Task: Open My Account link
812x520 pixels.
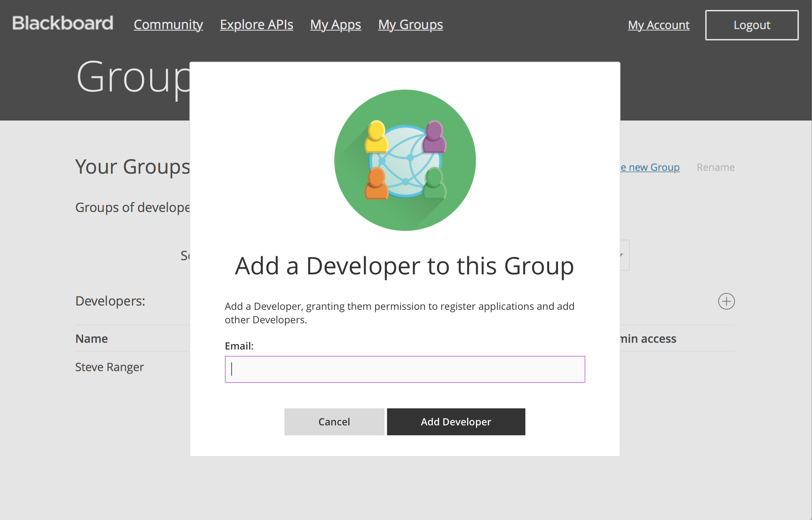Action: (659, 25)
